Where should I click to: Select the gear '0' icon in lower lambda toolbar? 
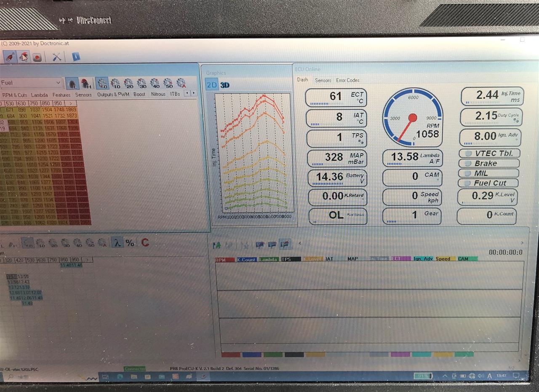pyautogui.click(x=27, y=243)
